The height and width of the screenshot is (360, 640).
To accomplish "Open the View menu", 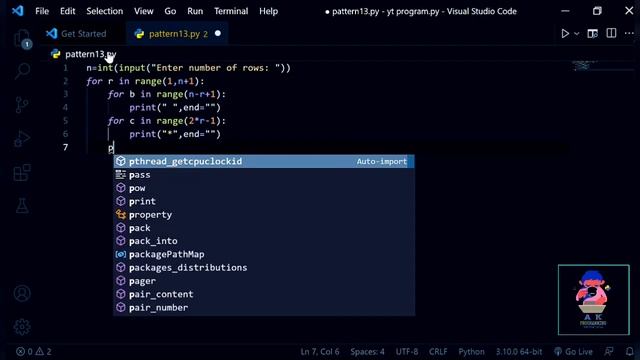I will tap(144, 11).
